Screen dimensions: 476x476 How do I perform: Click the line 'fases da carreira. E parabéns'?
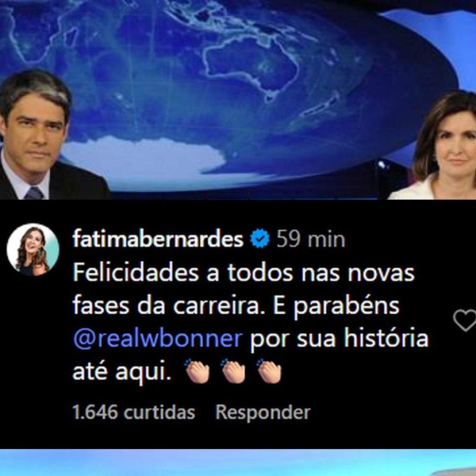click(236, 306)
